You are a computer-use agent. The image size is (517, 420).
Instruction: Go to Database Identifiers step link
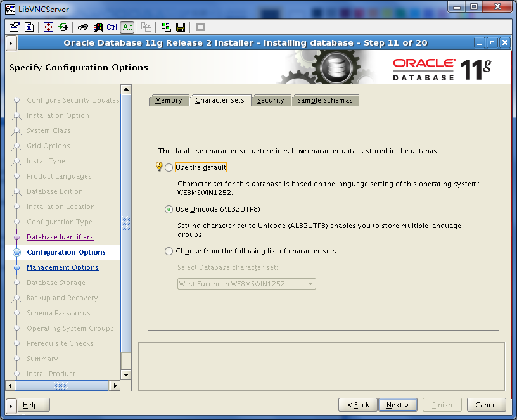(x=60, y=237)
